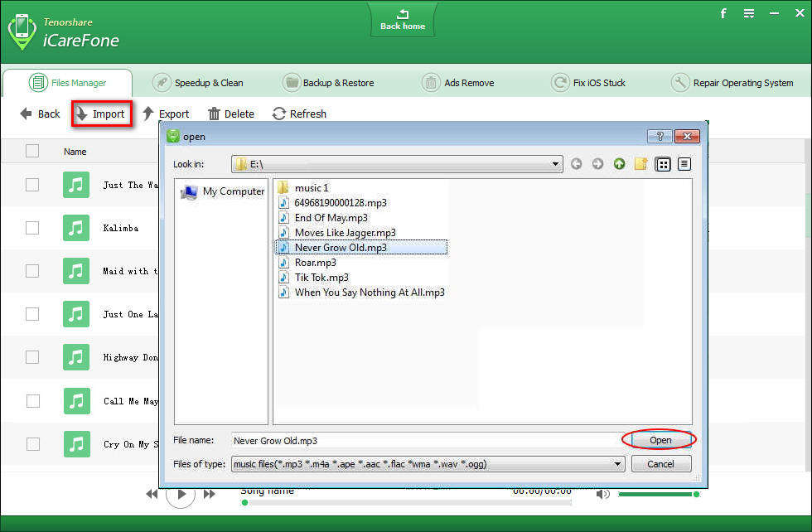812x532 pixels.
Task: Select Tik Tok.mp3
Action: click(x=313, y=278)
